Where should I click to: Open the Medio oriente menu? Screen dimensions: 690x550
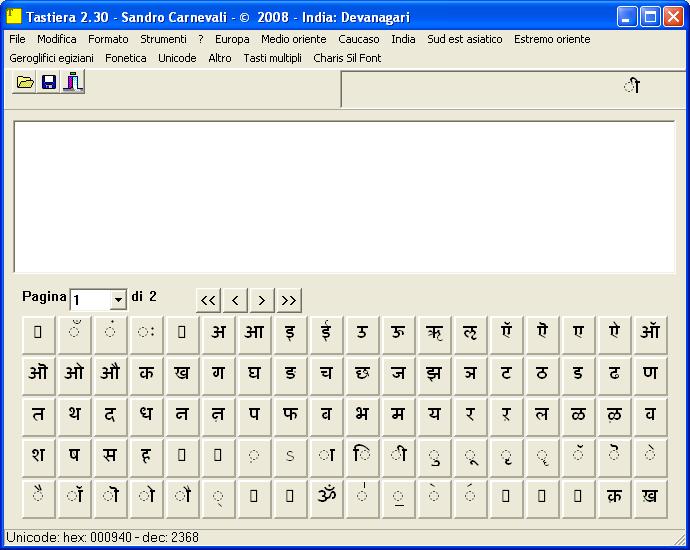pos(294,39)
